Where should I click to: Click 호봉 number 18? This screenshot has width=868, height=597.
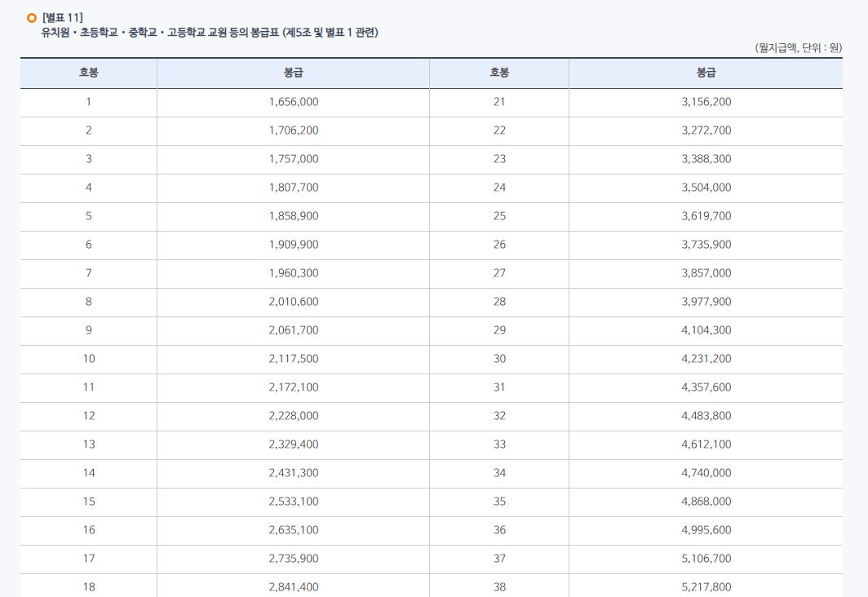point(89,587)
